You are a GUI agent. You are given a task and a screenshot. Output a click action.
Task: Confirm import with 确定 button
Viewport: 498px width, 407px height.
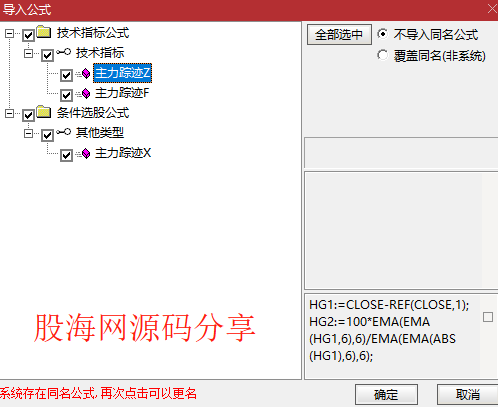click(x=386, y=395)
